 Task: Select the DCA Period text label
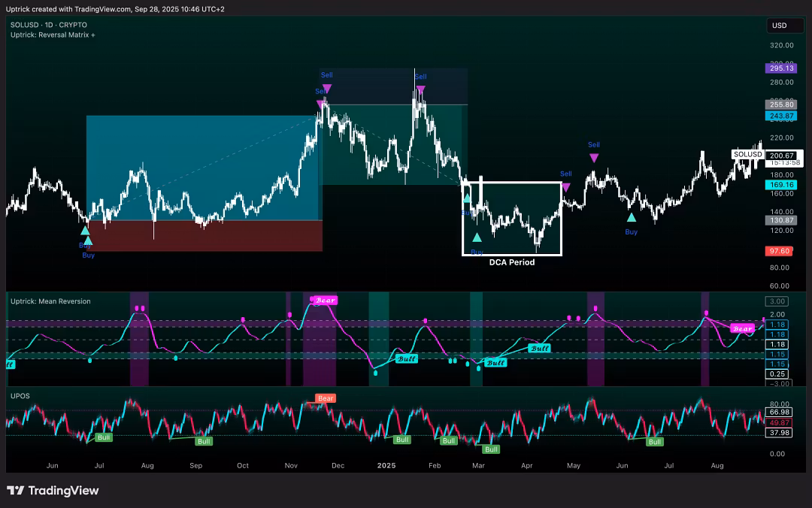click(511, 262)
